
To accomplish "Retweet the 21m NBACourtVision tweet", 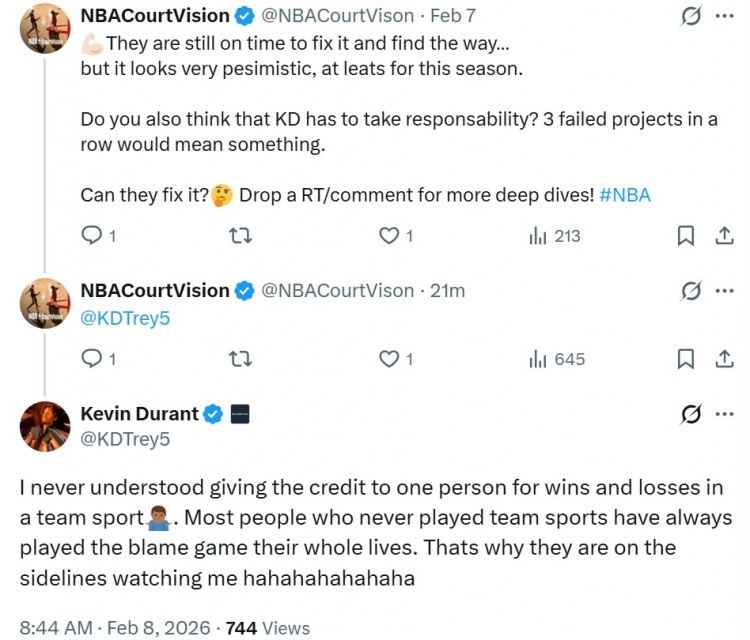I will [x=241, y=359].
